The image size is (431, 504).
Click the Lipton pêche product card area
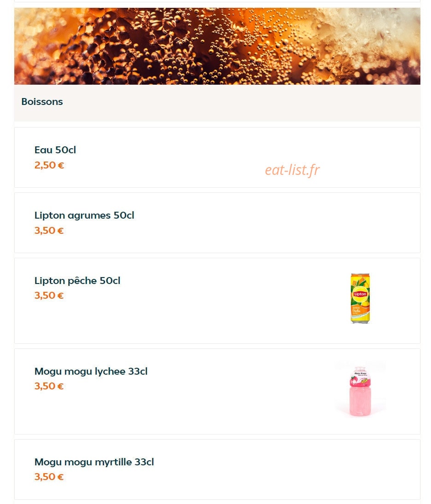pos(217,301)
